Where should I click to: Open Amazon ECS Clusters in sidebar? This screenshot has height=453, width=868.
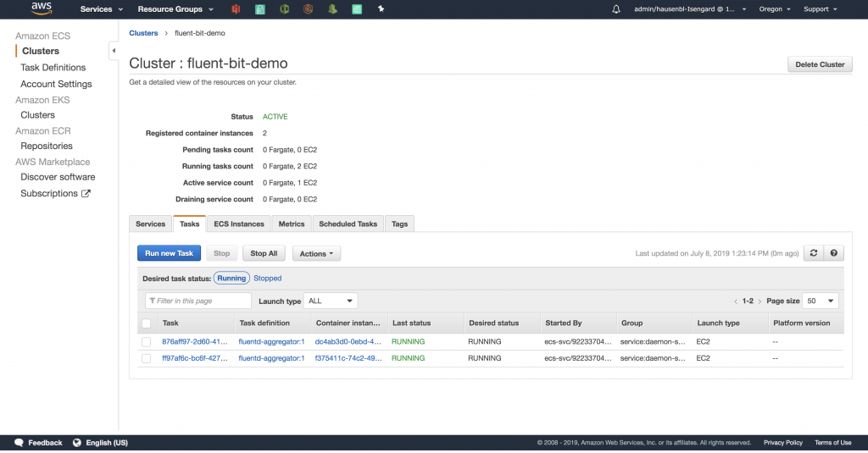pyautogui.click(x=41, y=51)
